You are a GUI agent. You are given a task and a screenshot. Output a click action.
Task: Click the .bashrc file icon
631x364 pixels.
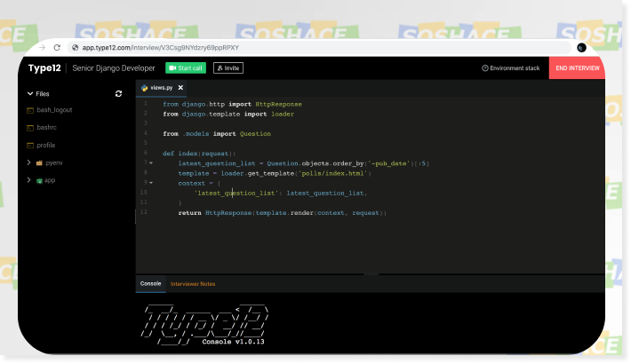(x=30, y=128)
